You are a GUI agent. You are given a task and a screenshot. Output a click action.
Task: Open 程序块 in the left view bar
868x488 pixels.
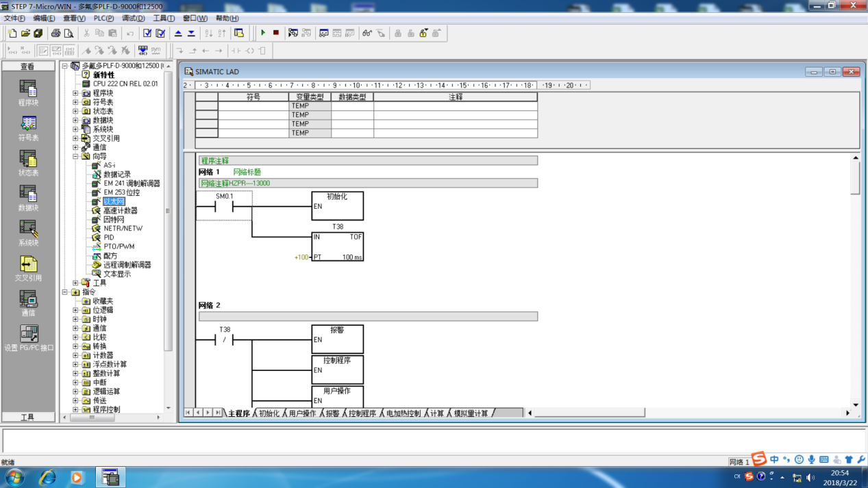28,93
